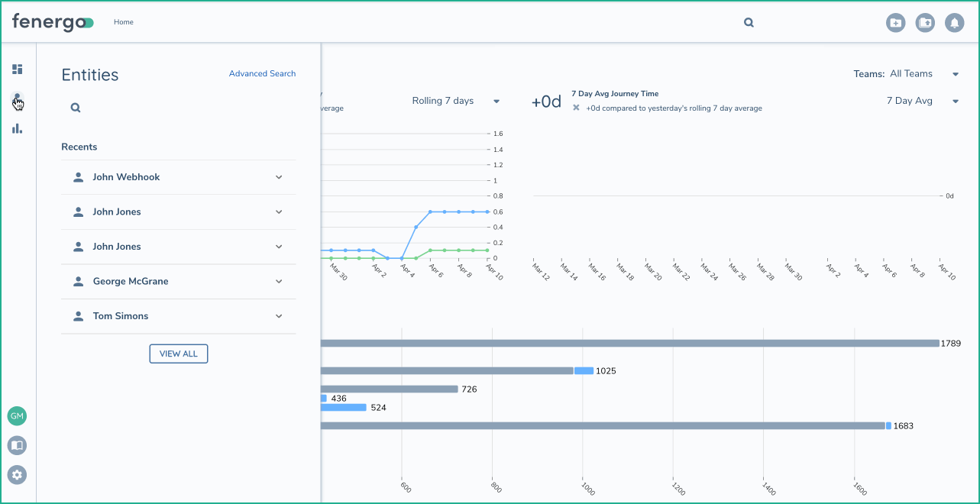This screenshot has height=504, width=980.
Task: Open the Rolling 7 days dropdown
Action: (x=455, y=101)
